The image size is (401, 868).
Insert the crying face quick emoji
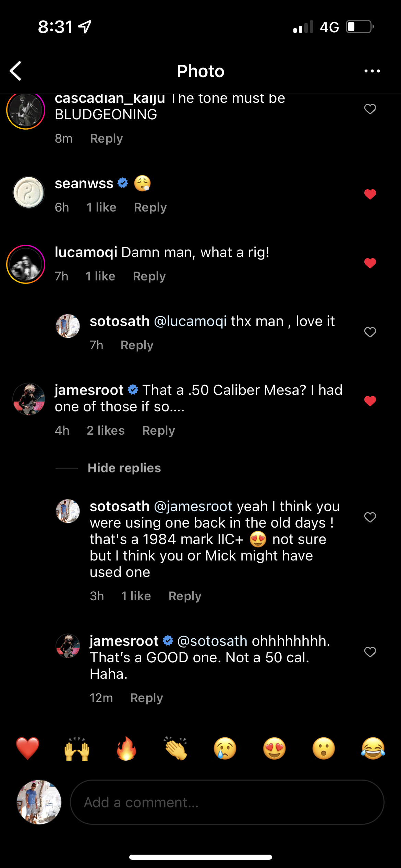click(x=225, y=748)
